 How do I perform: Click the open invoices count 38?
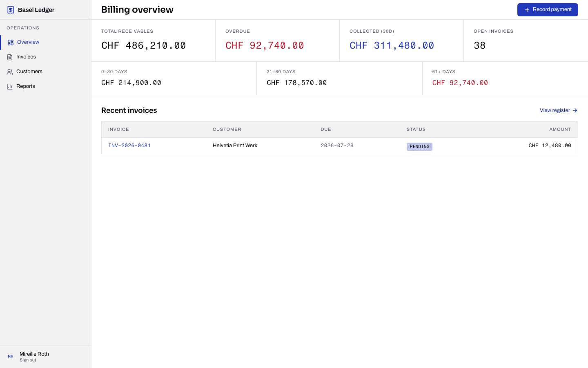tap(480, 45)
